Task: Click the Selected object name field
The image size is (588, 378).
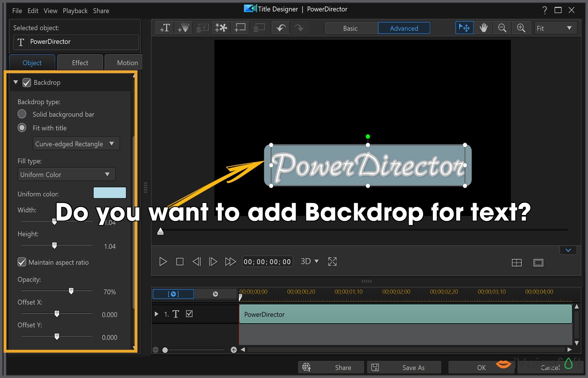Action: click(x=76, y=42)
